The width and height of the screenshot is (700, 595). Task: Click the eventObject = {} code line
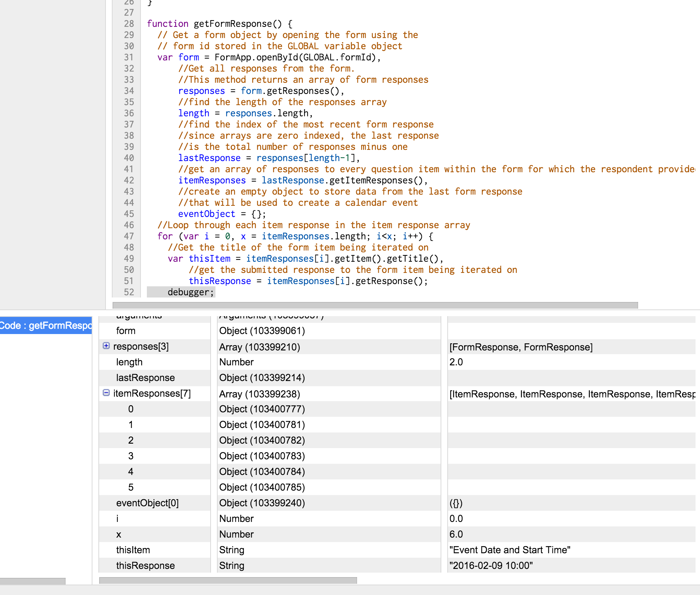[x=222, y=214]
